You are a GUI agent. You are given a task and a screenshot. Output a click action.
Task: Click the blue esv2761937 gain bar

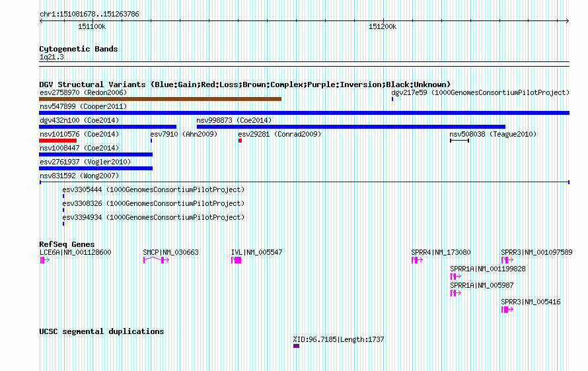(96, 168)
